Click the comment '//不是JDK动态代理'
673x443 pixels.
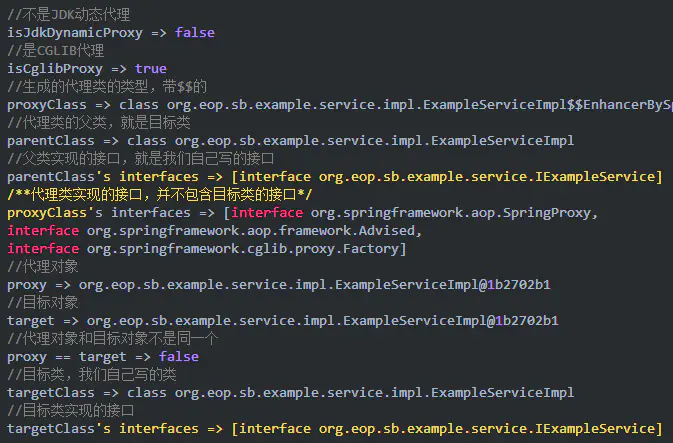coord(69,15)
